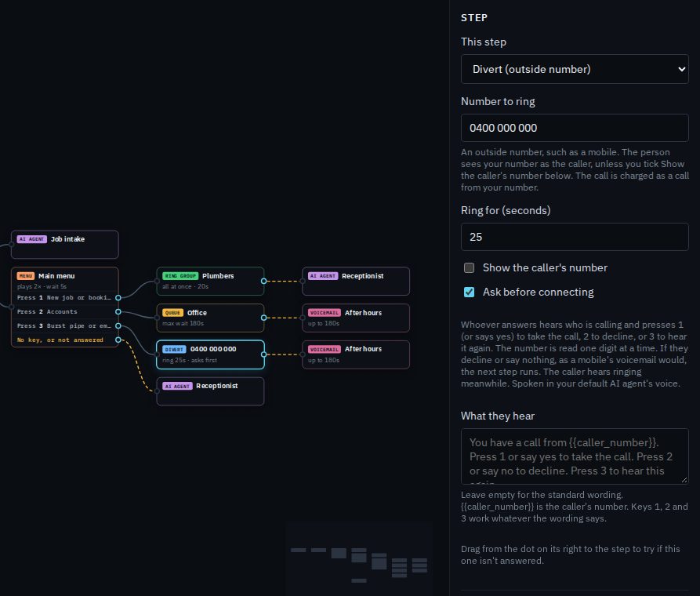
Task: Click the output dot of Press 2 Accounts
Action: [118, 312]
